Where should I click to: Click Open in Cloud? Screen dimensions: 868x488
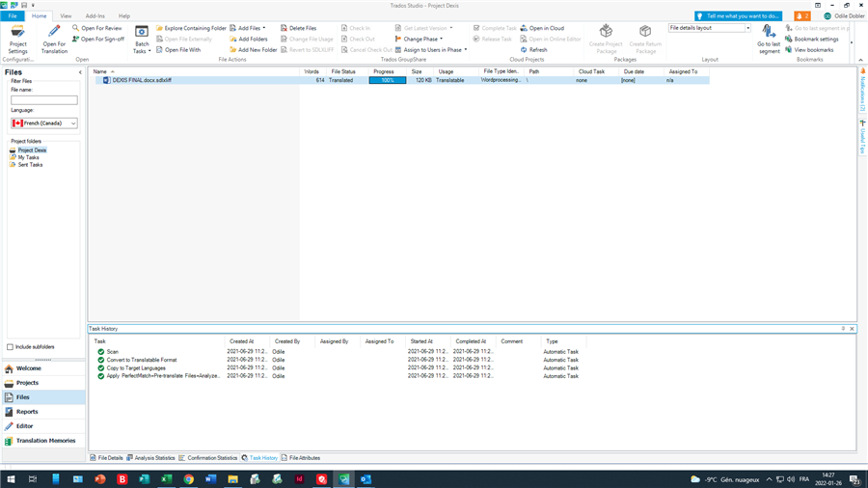pyautogui.click(x=542, y=28)
